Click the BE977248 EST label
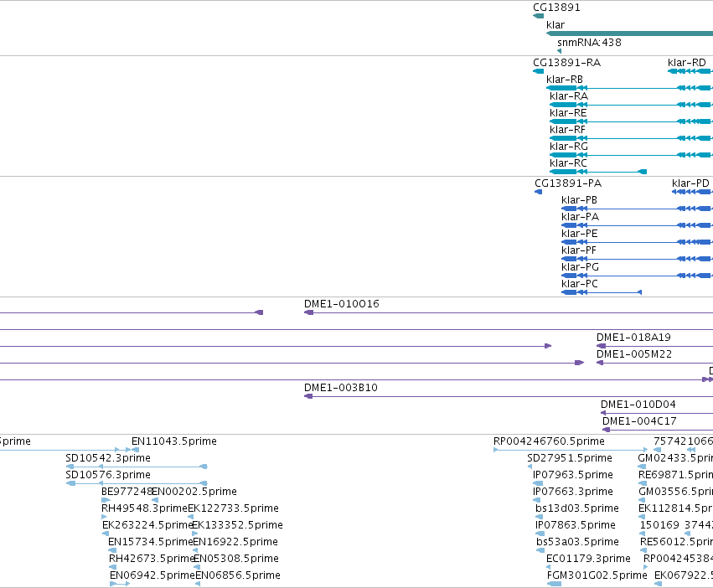713x588 pixels. tap(127, 492)
